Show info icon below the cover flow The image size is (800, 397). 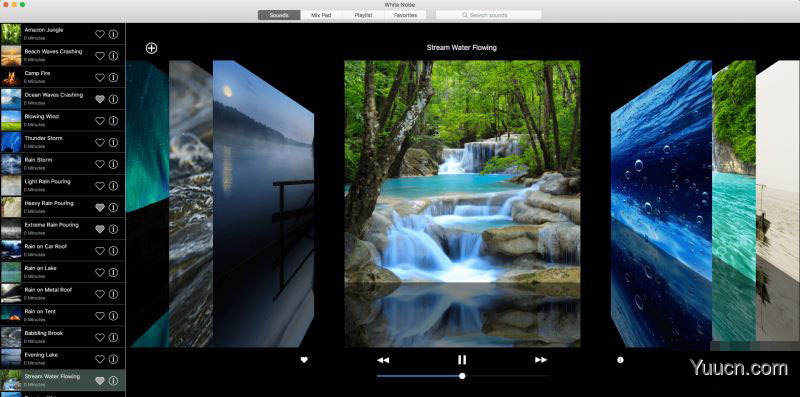pos(620,360)
